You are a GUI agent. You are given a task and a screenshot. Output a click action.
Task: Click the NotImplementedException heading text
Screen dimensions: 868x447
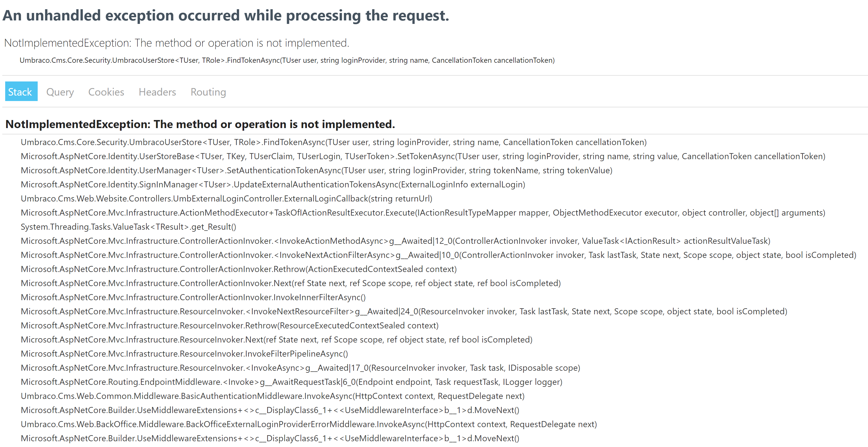(x=200, y=124)
